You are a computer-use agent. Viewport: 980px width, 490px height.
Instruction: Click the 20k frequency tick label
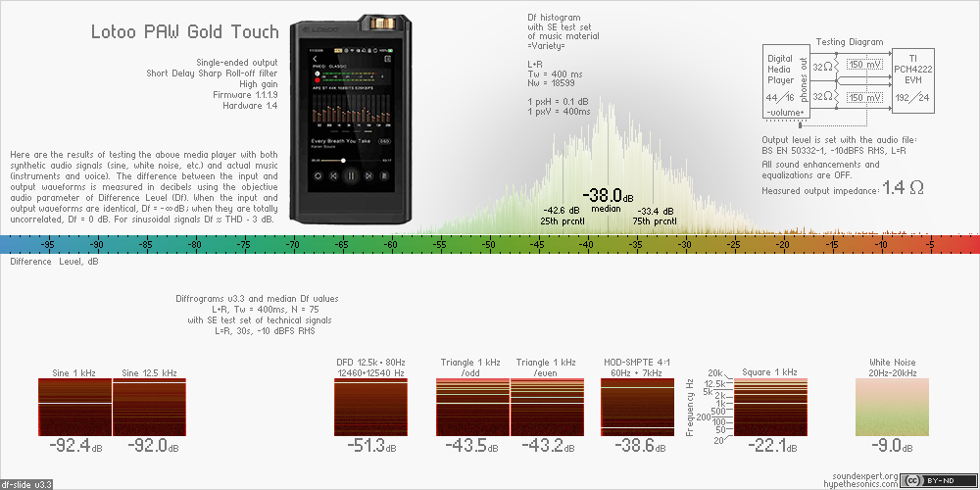(x=715, y=372)
